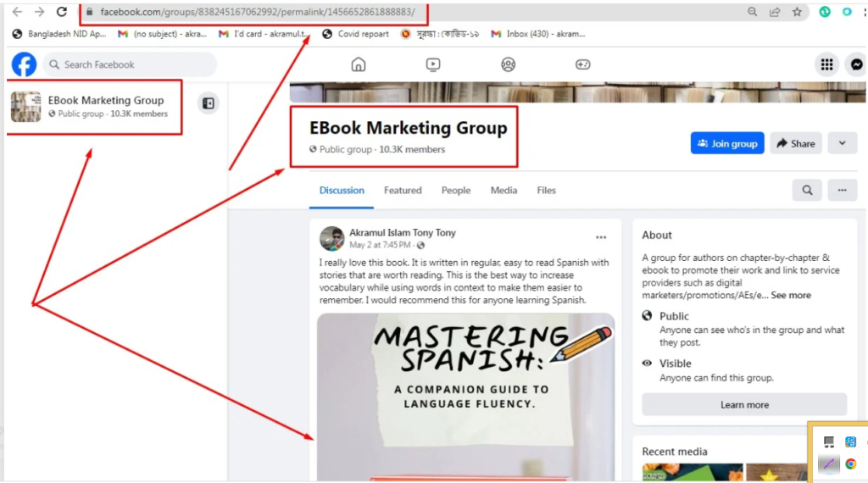Click the globe privacy icon beside the post date
The image size is (868, 483).
point(420,245)
